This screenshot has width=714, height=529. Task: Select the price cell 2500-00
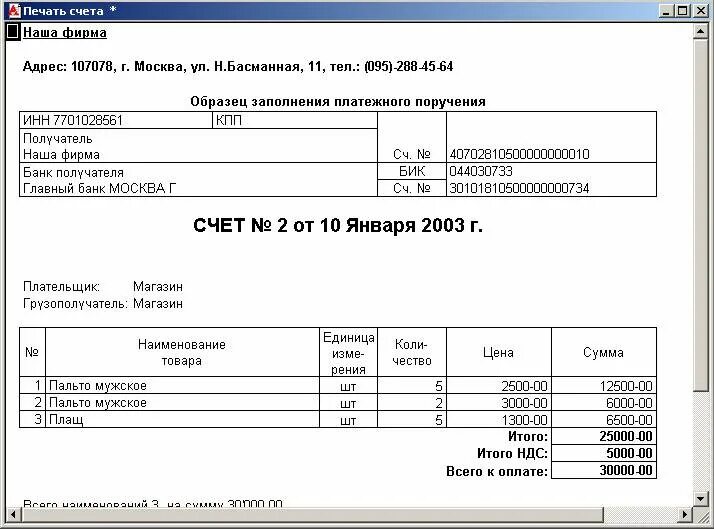point(499,386)
